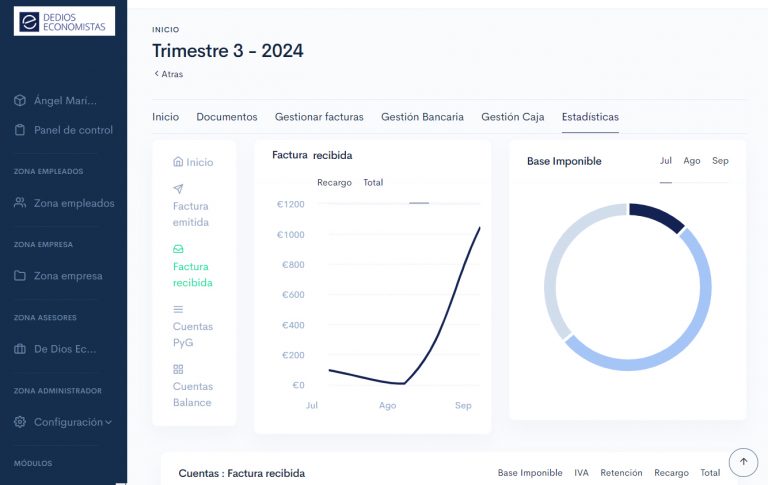Click the Jul label on chart x-axis
Viewport: 768px width, 485px height.
pyautogui.click(x=312, y=405)
